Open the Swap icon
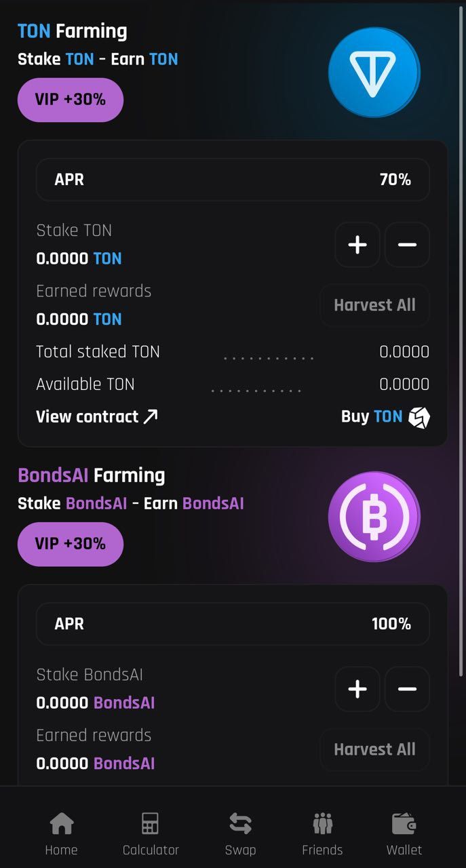 (241, 823)
